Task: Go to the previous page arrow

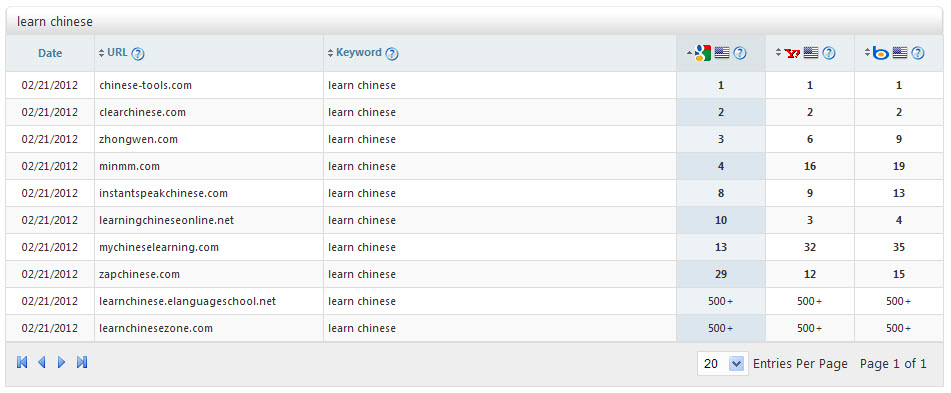Action: 42,363
